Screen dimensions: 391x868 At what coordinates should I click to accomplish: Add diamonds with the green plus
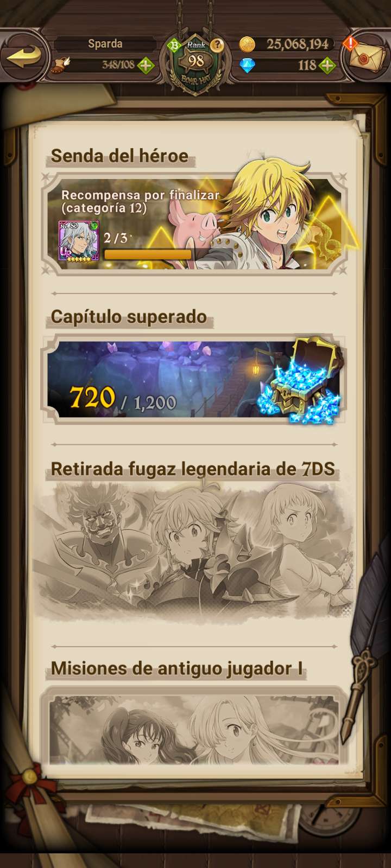(327, 66)
